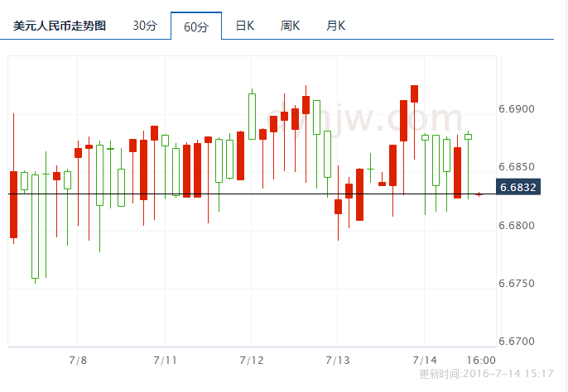
Task: Click the 7/14 date label
Action: (x=425, y=361)
